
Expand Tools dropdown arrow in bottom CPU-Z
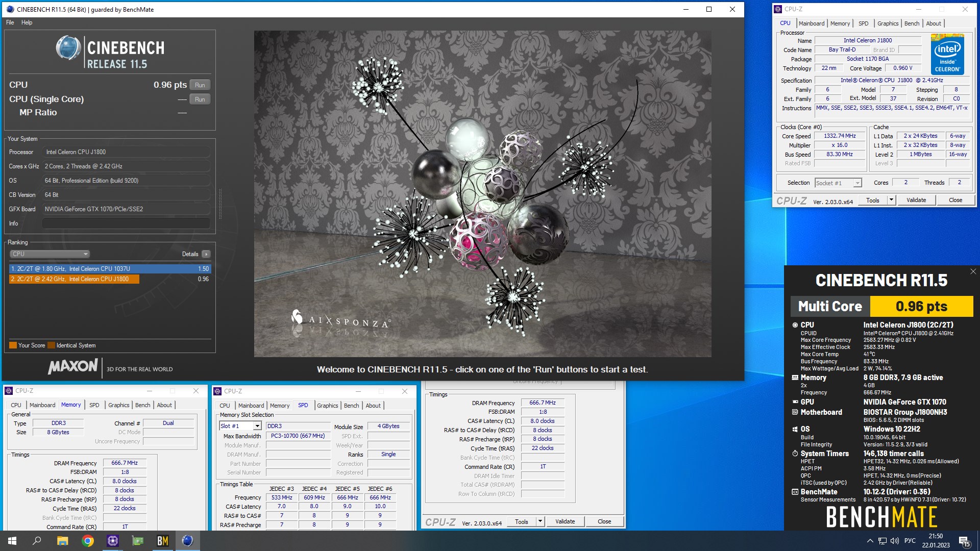(x=540, y=521)
